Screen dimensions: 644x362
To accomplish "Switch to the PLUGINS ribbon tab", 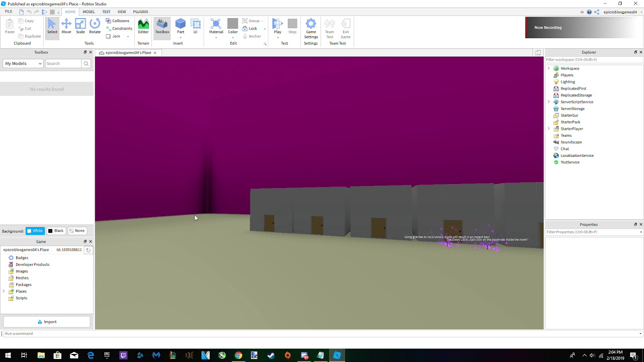I will tap(140, 12).
